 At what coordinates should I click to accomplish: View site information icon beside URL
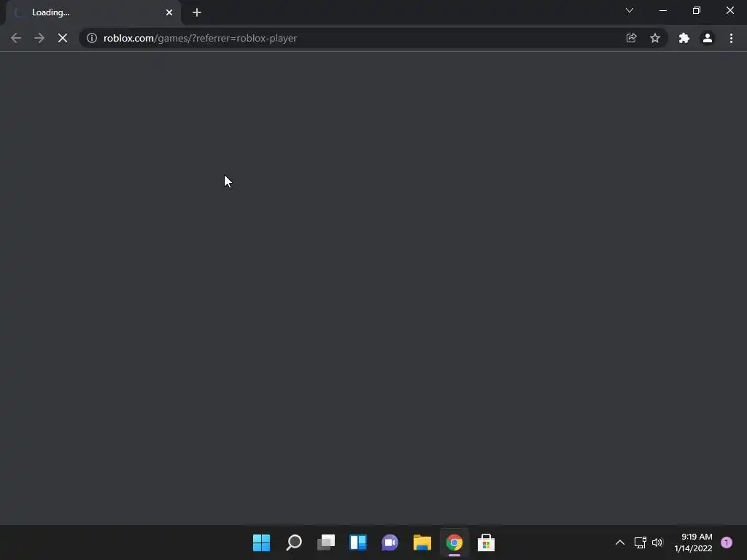coord(92,38)
